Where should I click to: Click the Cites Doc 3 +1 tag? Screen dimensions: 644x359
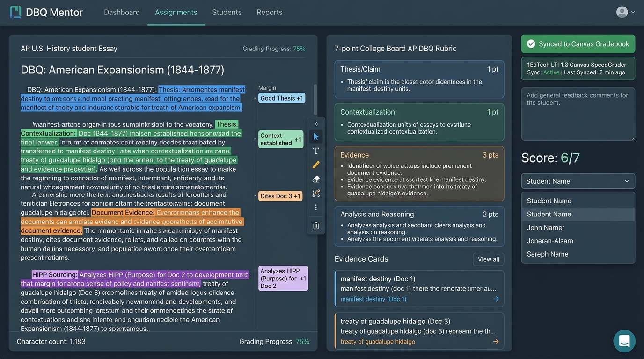(x=280, y=196)
